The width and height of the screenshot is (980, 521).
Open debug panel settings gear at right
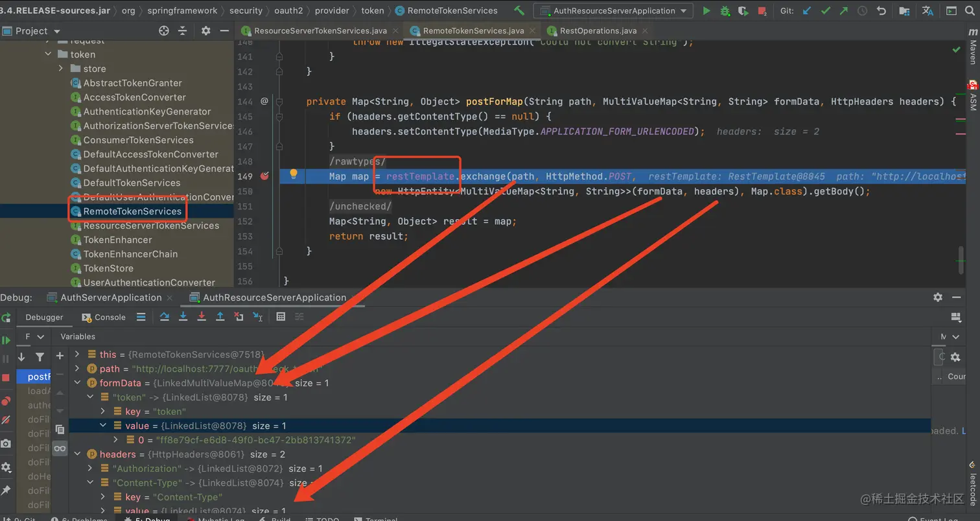(938, 297)
